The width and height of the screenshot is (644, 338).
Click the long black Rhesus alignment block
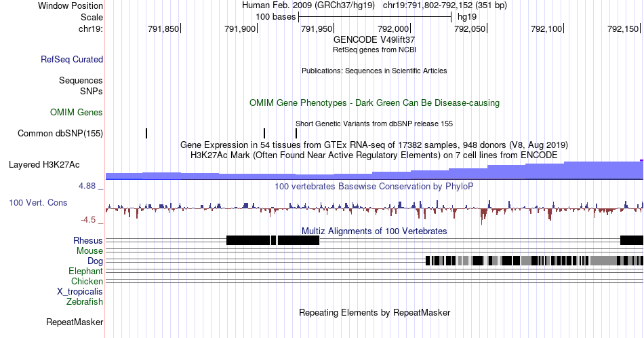pos(248,240)
